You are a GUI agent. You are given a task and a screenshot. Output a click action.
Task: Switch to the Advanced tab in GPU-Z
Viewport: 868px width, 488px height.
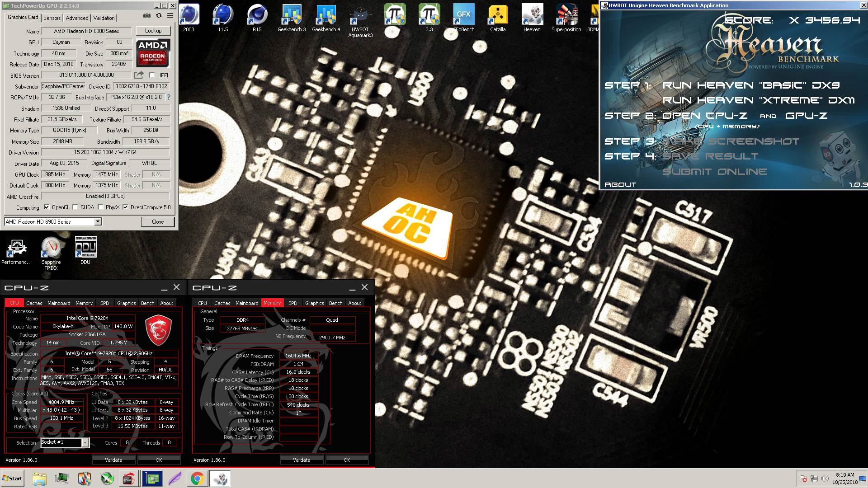[x=77, y=18]
